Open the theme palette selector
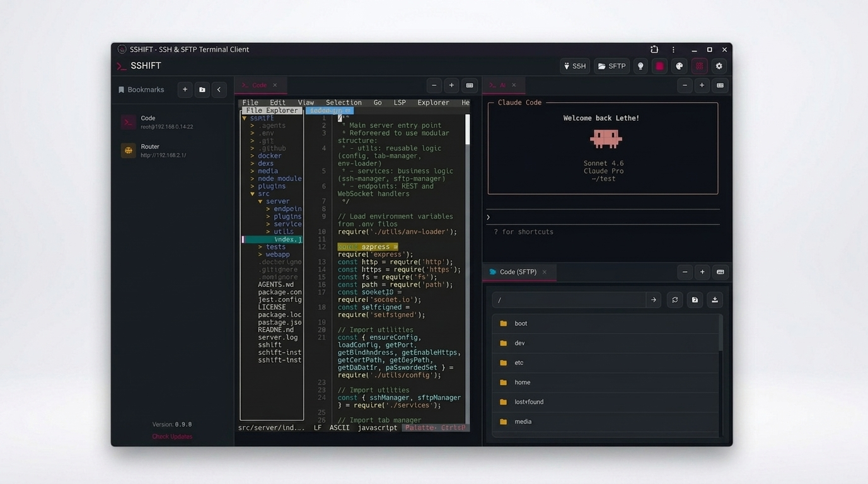Image resolution: width=868 pixels, height=484 pixels. 679,66
